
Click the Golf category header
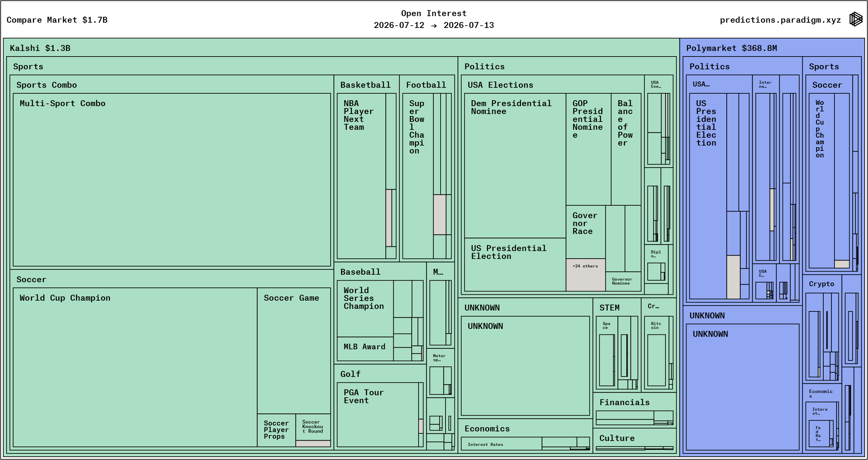click(x=350, y=374)
